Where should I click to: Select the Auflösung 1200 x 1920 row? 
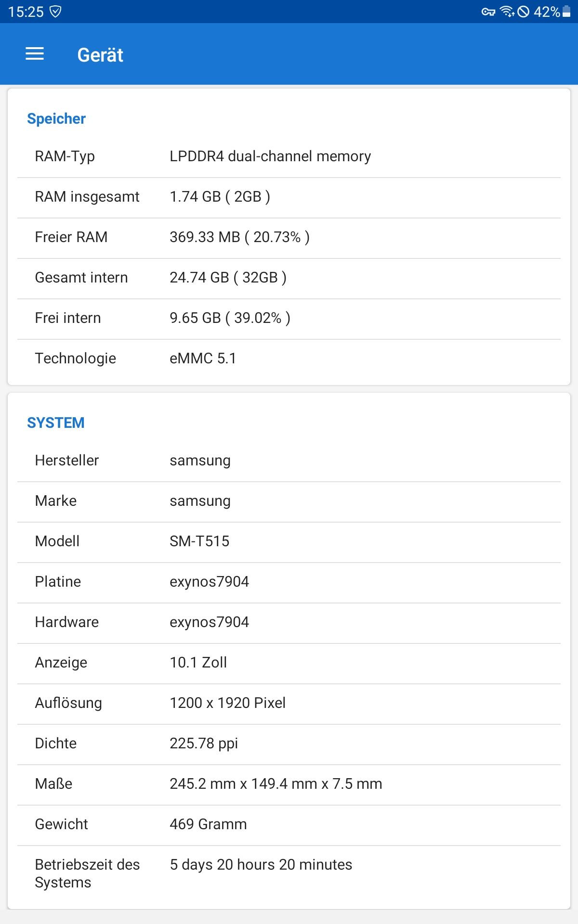[289, 703]
